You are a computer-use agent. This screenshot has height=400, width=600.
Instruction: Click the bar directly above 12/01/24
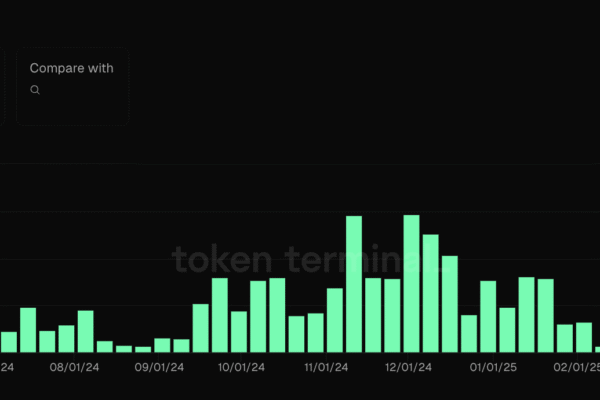pos(411,283)
